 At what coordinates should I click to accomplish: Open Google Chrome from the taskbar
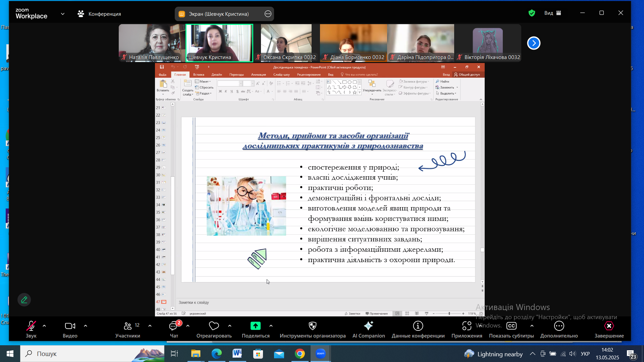[300, 354]
